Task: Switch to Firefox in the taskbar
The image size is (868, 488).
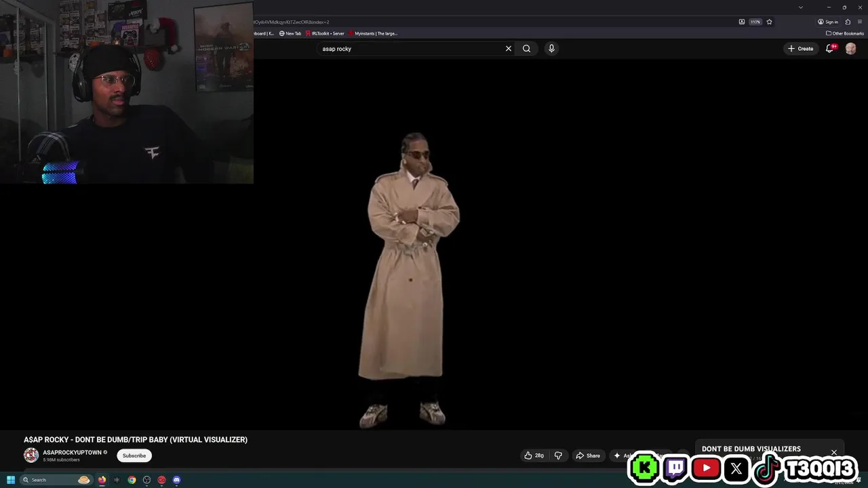Action: coord(102,480)
